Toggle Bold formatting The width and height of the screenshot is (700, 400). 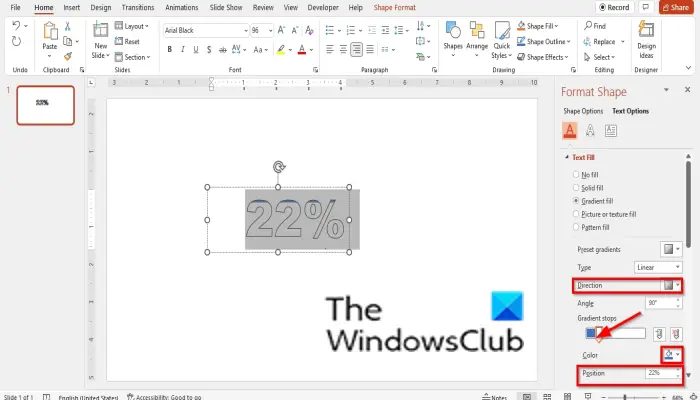(170, 50)
